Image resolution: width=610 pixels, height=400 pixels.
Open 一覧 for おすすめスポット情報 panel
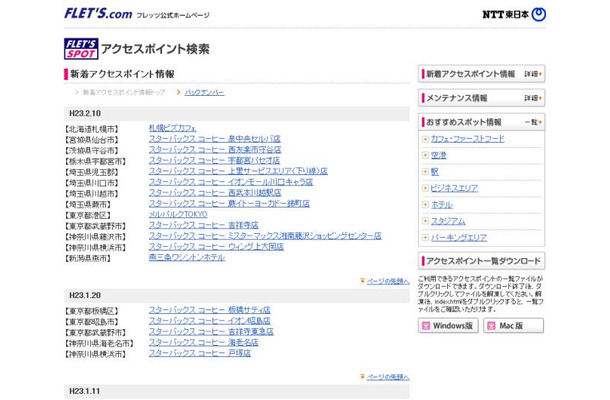532,121
